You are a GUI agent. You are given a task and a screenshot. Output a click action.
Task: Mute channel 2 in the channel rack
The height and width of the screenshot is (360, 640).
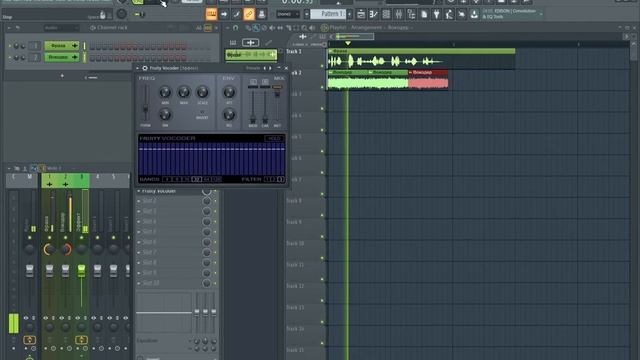pos(10,58)
